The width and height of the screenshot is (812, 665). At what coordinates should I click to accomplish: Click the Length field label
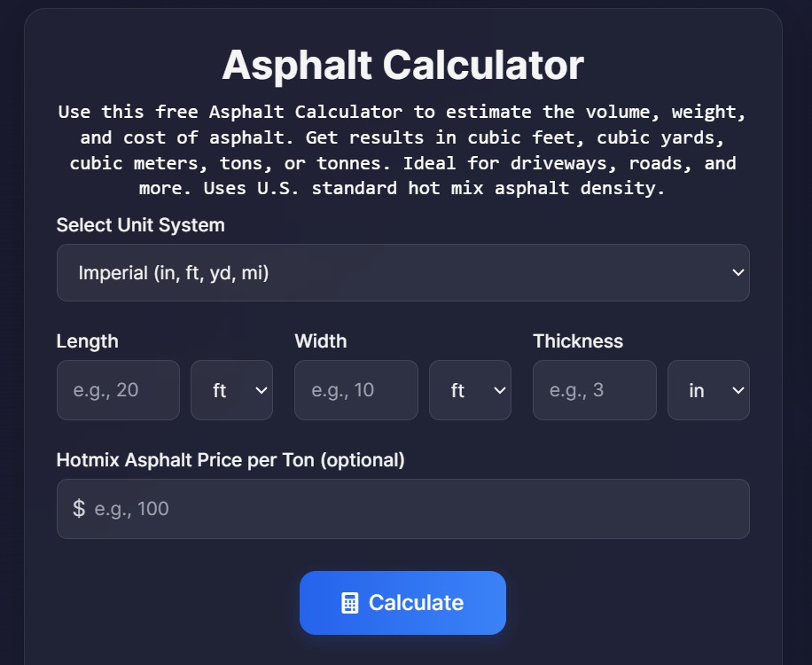coord(87,340)
